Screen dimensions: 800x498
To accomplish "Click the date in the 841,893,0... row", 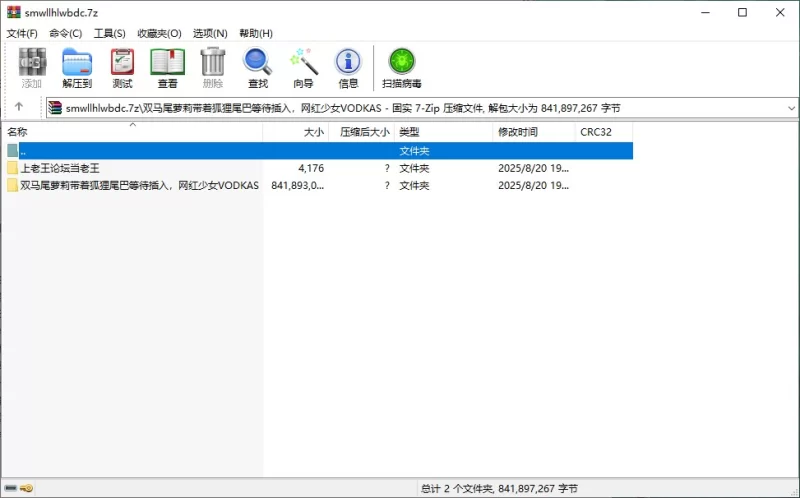I will pyautogui.click(x=534, y=185).
